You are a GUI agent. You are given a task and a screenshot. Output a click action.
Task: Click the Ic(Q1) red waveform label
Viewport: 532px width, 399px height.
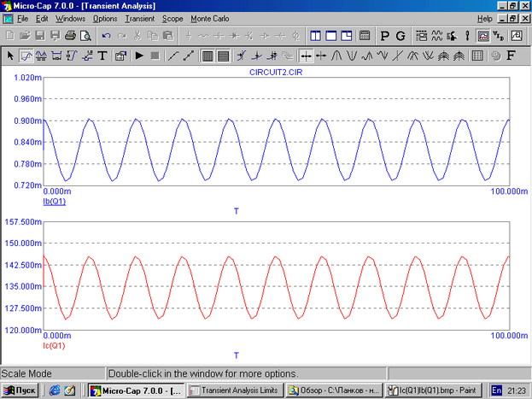54,346
